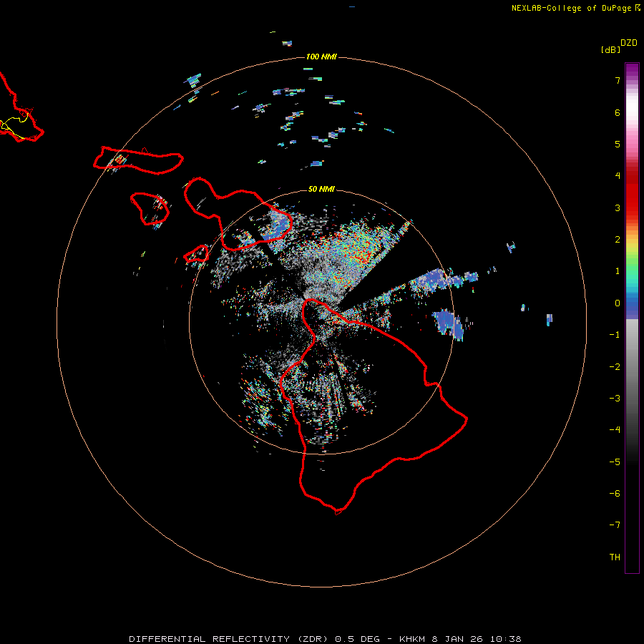The width and height of the screenshot is (644, 644).
Task: Click the 5 value on the scale
Action: [x=618, y=144]
